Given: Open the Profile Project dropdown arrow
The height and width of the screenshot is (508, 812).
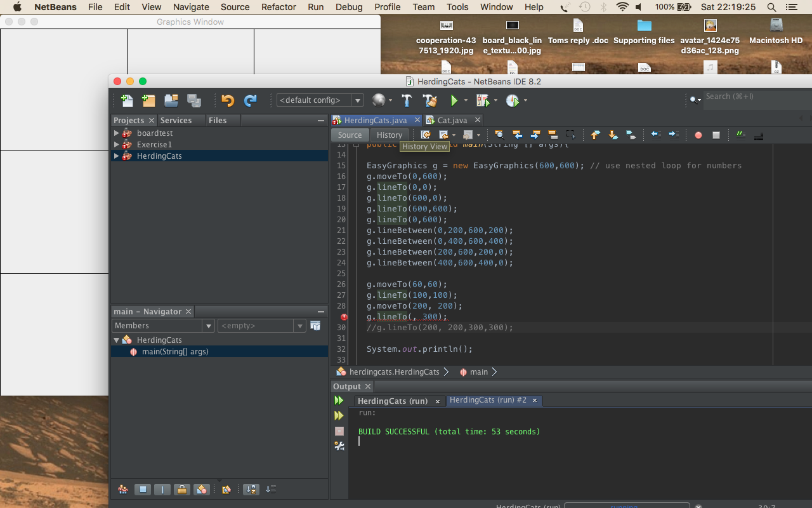Looking at the screenshot, I should coord(525,100).
